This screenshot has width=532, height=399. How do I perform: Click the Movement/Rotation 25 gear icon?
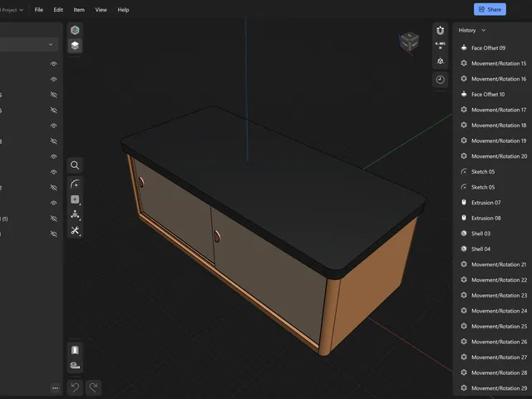pyautogui.click(x=464, y=326)
